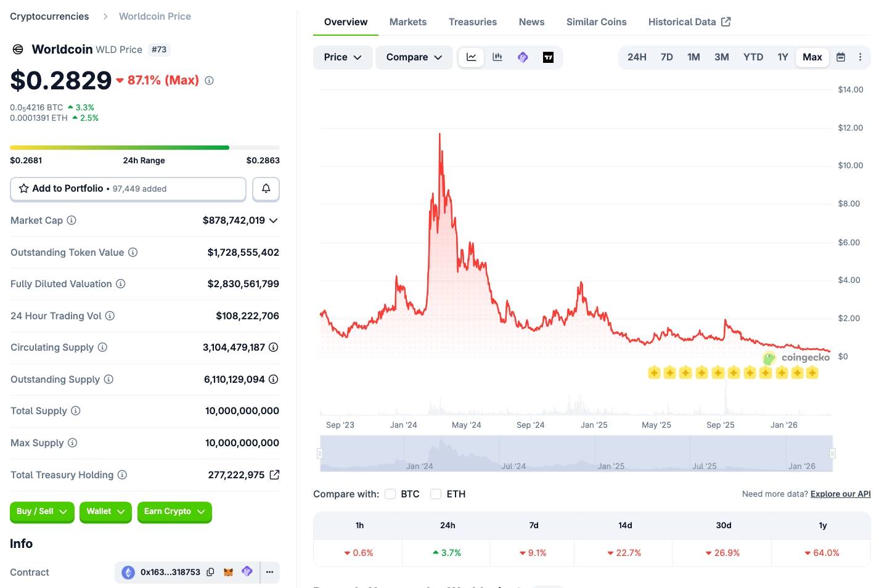
Task: Copy the Worldcoin contract address
Action: (210, 572)
